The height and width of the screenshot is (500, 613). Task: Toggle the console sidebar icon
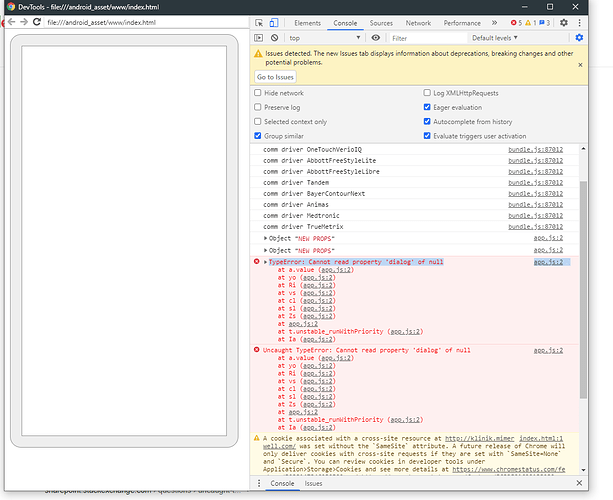[x=258, y=38]
